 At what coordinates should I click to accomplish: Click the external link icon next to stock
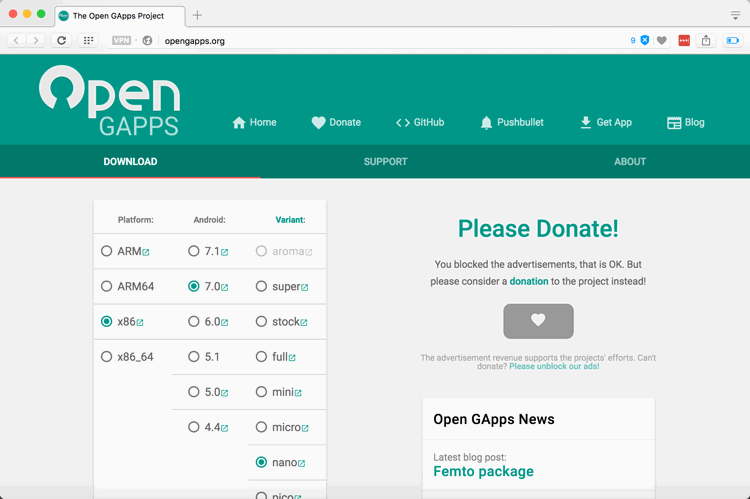[x=304, y=323]
